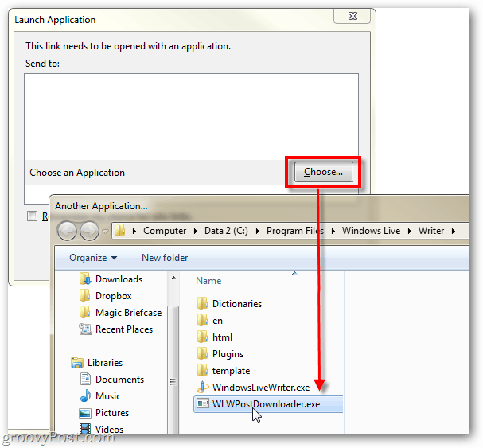This screenshot has width=483, height=448.
Task: Click the WindowsLiveWriter.exe application icon
Action: (x=203, y=387)
